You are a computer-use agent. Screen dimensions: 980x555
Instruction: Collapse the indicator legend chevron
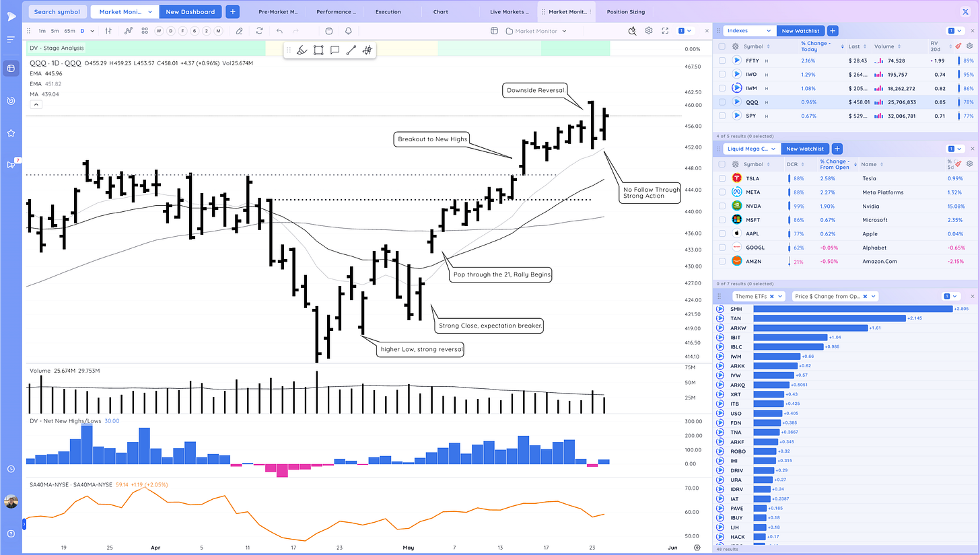pos(36,104)
